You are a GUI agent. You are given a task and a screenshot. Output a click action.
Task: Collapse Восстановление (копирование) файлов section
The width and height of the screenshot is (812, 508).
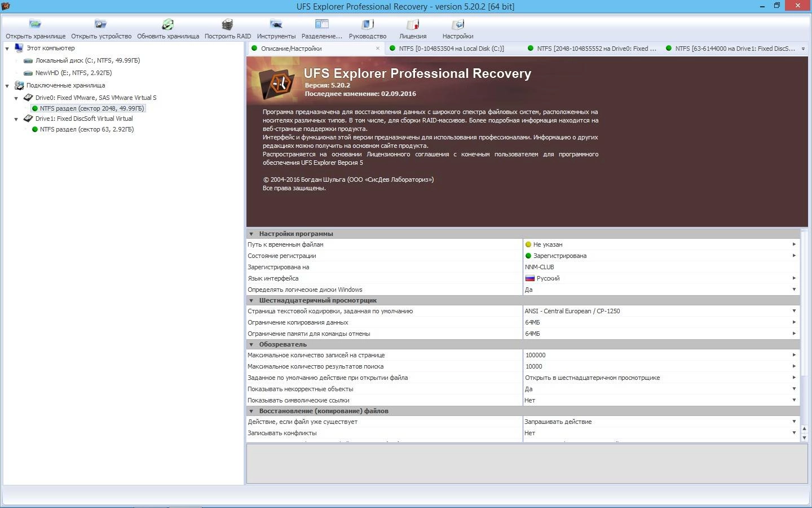tap(251, 411)
